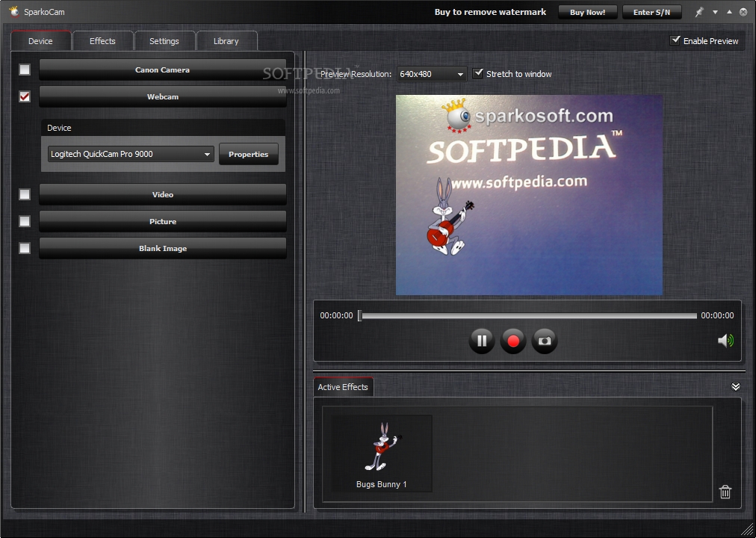756x538 pixels.
Task: Open the Library tab
Action: 226,41
